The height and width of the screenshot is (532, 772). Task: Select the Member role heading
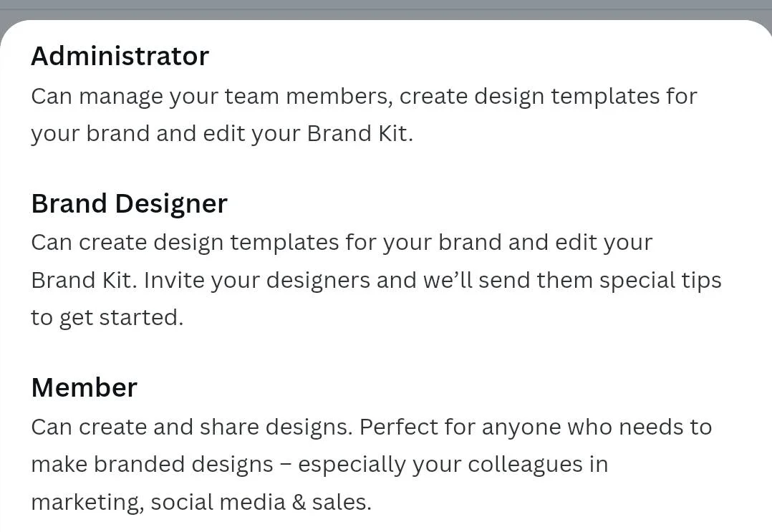coord(85,387)
